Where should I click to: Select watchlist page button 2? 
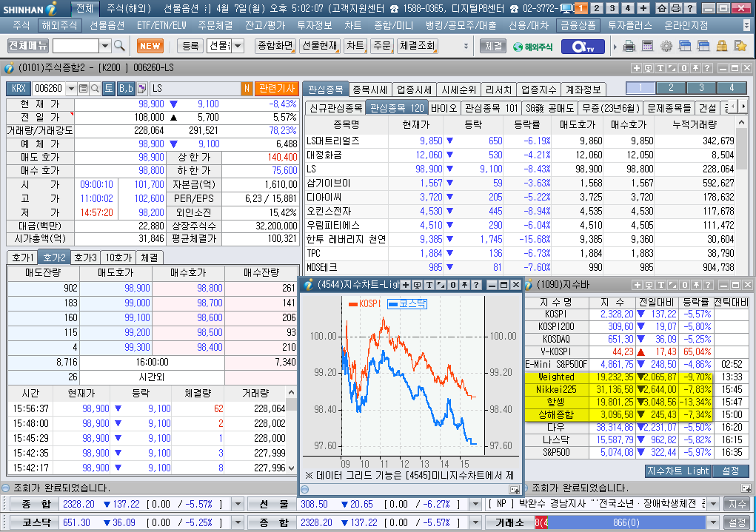(x=671, y=88)
